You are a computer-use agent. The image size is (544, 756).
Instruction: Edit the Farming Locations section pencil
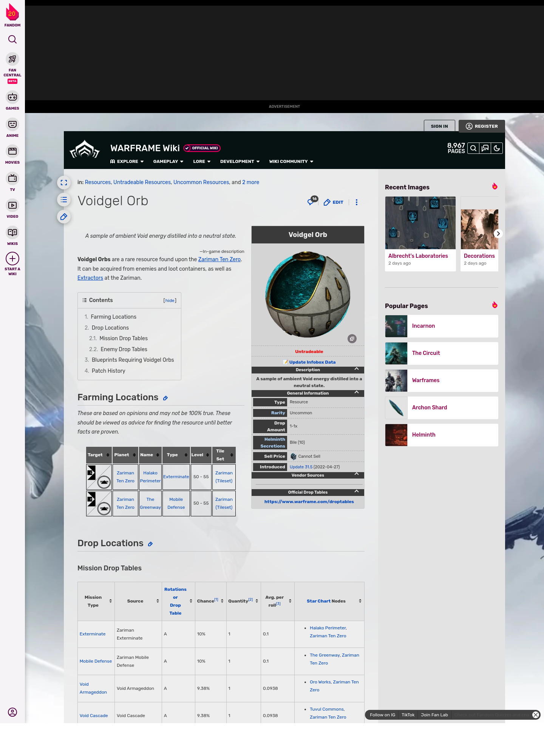click(x=165, y=398)
